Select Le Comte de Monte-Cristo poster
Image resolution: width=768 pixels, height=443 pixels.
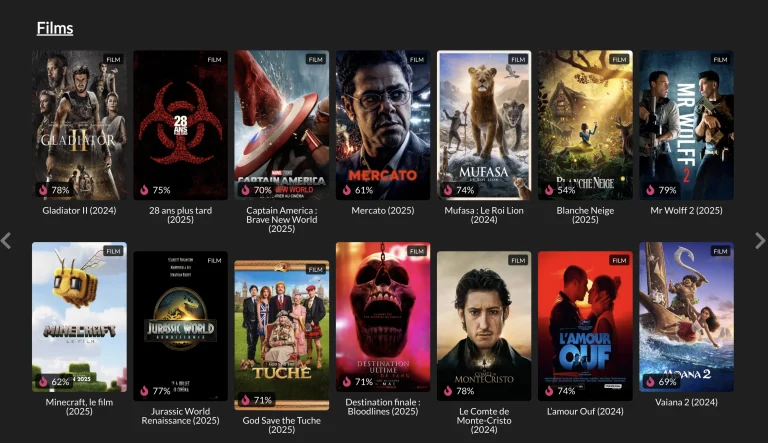484,326
